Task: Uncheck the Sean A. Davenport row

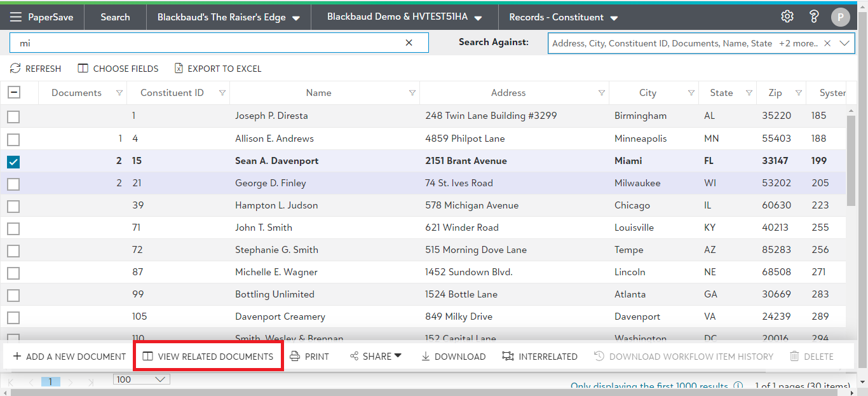Action: coord(13,161)
